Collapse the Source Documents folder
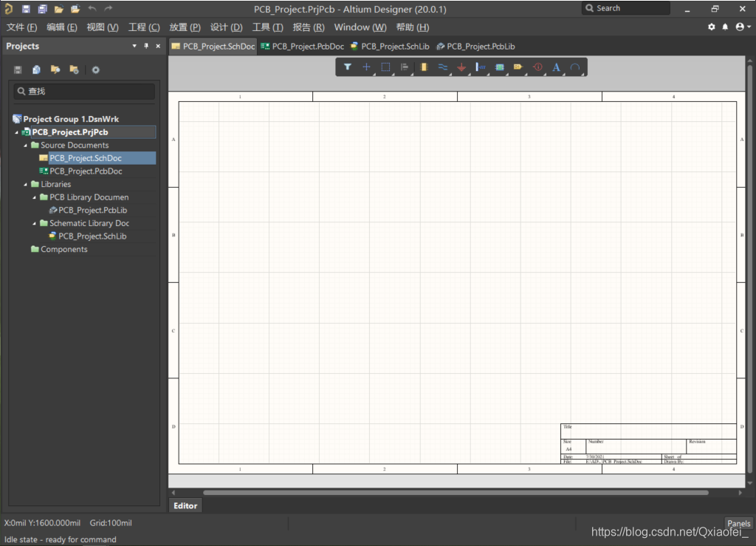 (x=26, y=146)
